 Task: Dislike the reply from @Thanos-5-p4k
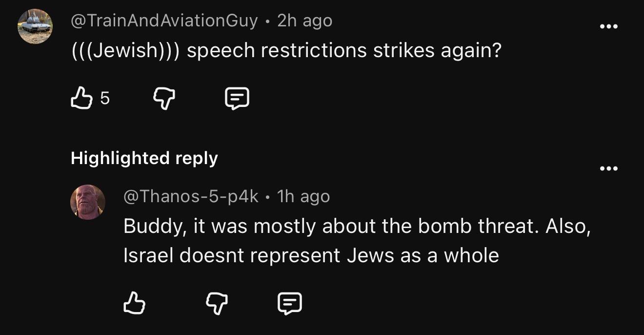pyautogui.click(x=217, y=304)
